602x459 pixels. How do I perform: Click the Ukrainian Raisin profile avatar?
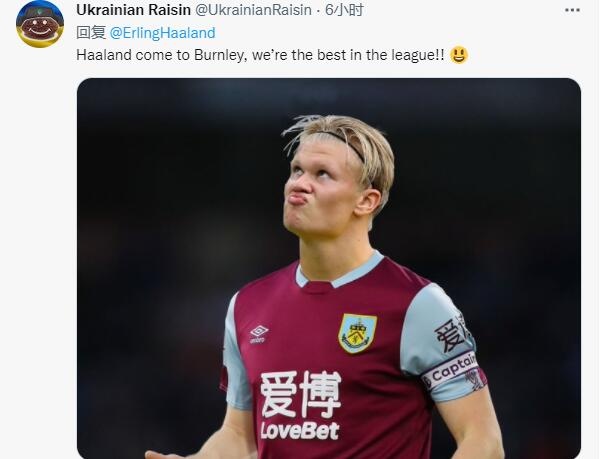tap(40, 25)
